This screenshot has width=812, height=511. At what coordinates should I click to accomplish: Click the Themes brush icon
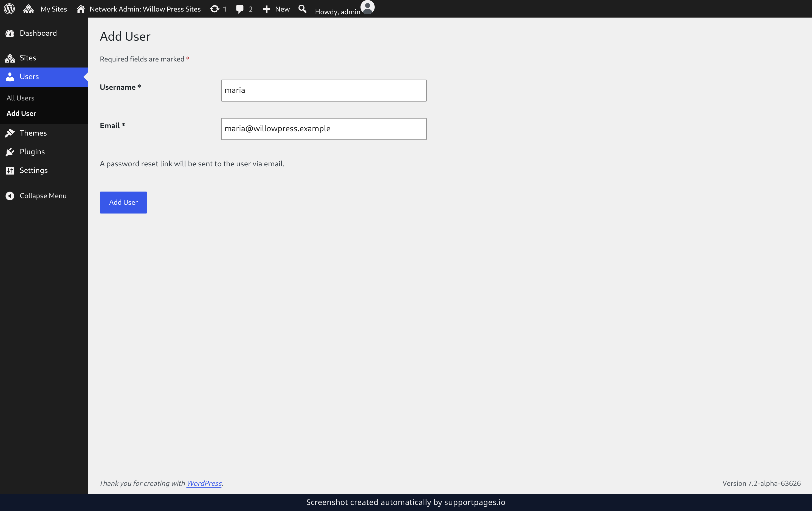point(10,133)
